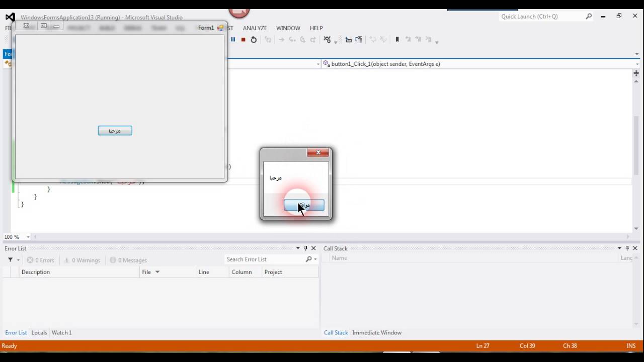Stop debugging with the red square
The height and width of the screenshot is (362, 644).
243,40
